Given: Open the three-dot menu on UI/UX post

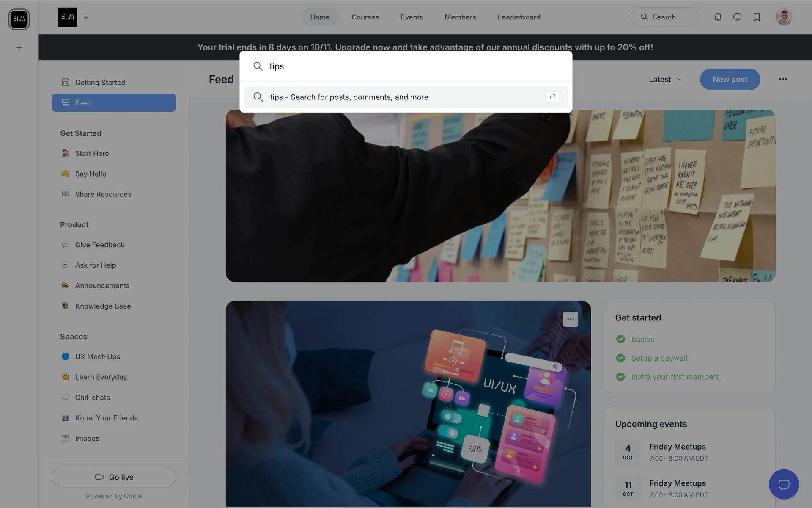Looking at the screenshot, I should coord(570,319).
